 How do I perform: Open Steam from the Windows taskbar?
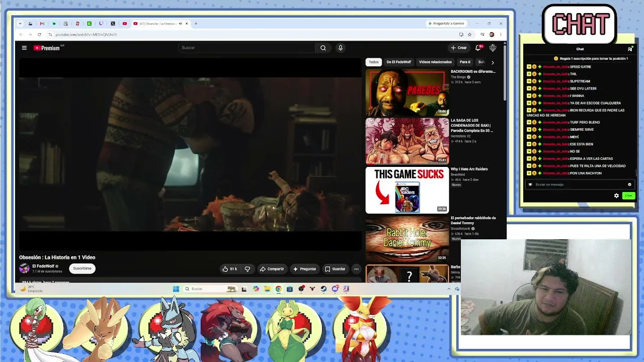[x=324, y=289]
